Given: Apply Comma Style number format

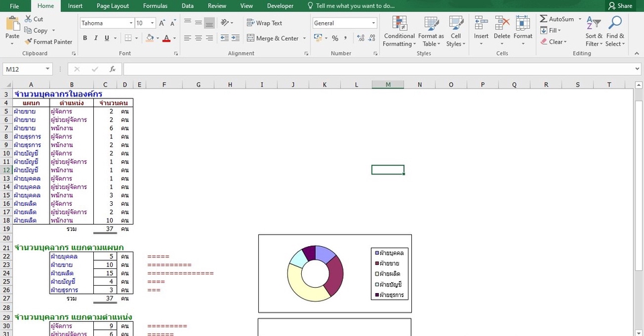Looking at the screenshot, I should coord(345,38).
